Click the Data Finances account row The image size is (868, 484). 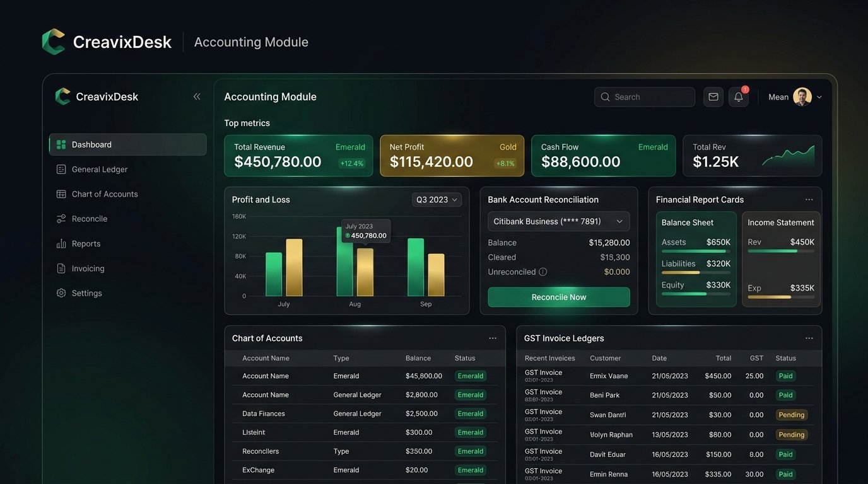click(365, 413)
